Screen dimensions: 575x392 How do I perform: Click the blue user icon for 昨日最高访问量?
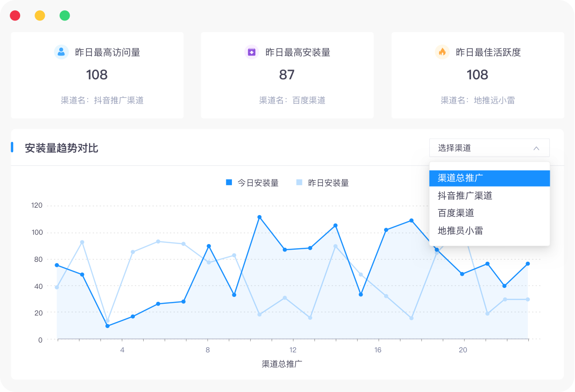[61, 52]
